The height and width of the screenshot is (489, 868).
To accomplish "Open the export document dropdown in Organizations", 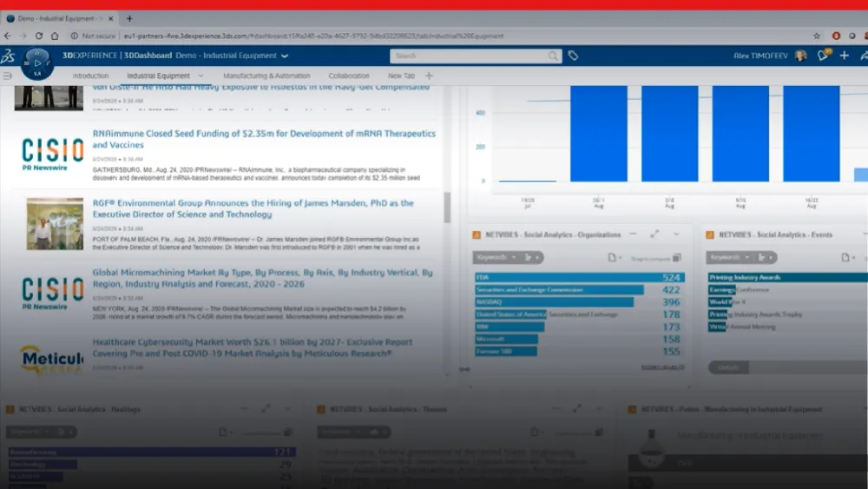I will click(614, 257).
